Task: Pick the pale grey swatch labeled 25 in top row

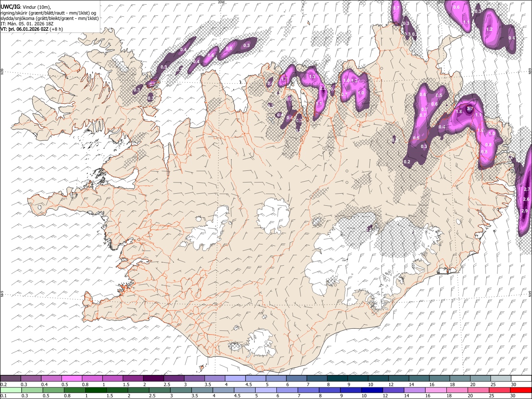Action: tap(501, 378)
